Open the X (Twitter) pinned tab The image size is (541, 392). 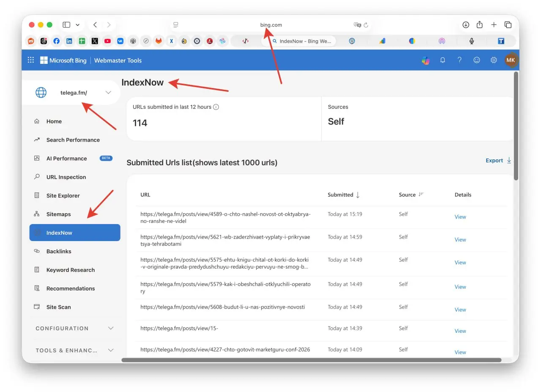(95, 41)
